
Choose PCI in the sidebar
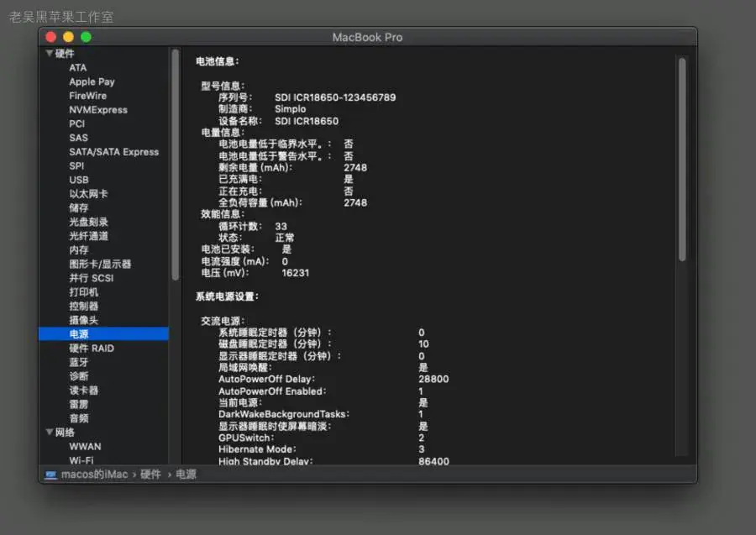pos(76,123)
